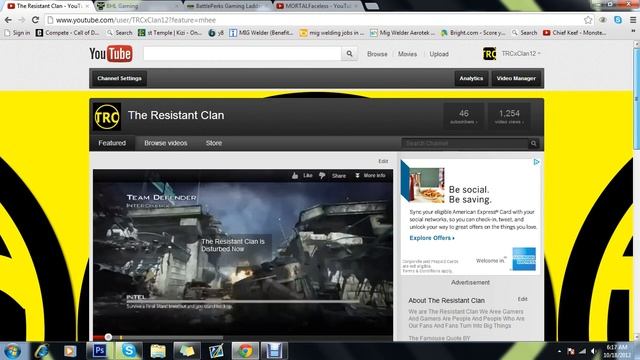This screenshot has width=640, height=360.
Task: Open the TRCxClan12 account dropdown
Action: 520,53
